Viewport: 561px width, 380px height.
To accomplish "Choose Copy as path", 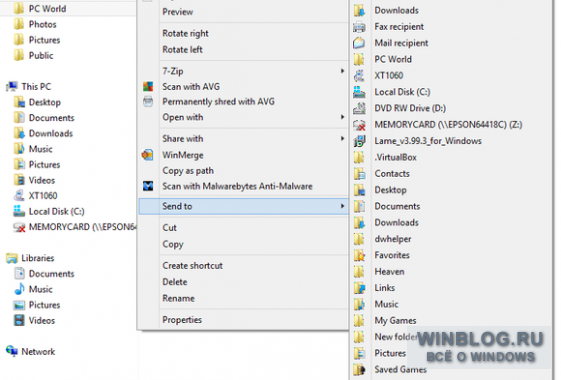I will coord(188,171).
